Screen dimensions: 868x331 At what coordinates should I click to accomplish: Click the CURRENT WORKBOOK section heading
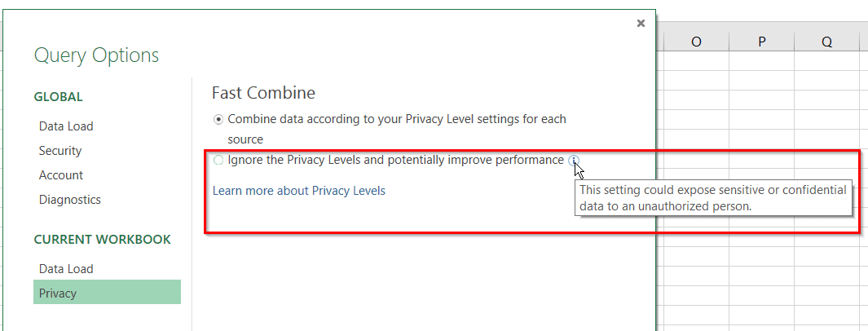point(103,240)
